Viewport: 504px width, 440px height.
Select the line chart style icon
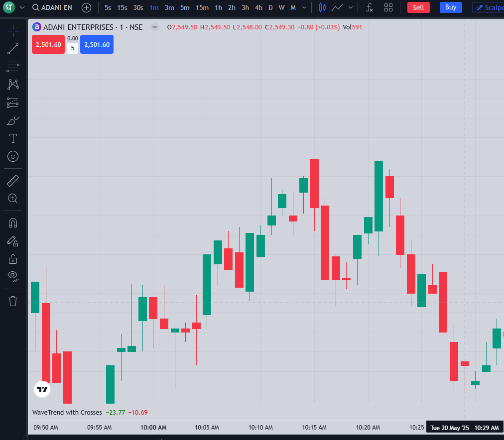click(337, 7)
